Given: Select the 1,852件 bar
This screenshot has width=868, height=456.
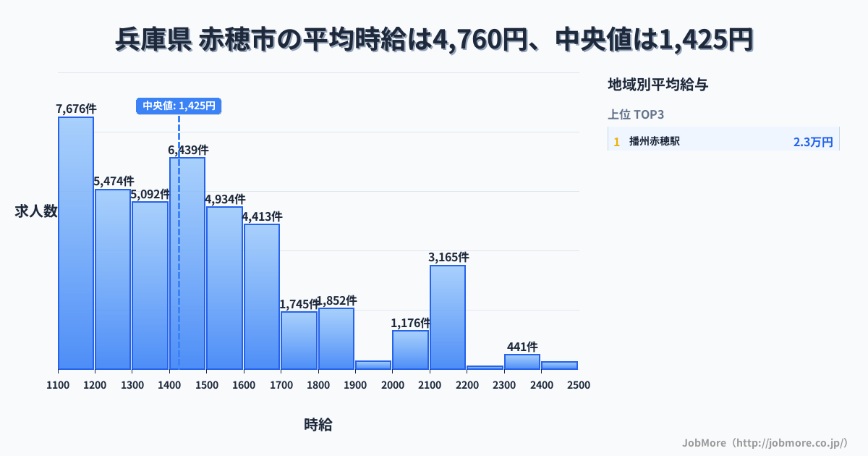Looking at the screenshot, I should [336, 339].
